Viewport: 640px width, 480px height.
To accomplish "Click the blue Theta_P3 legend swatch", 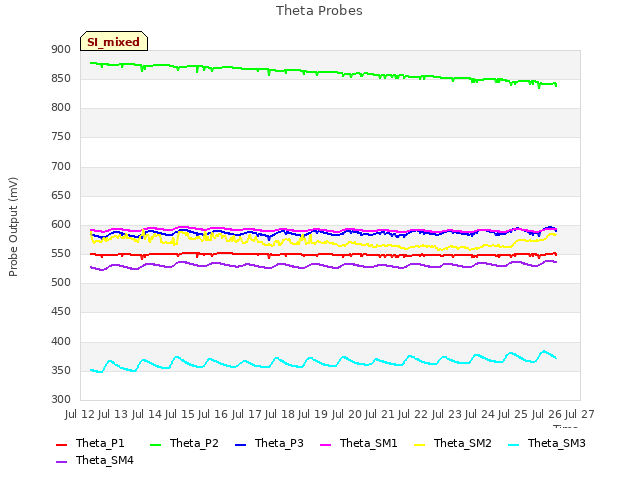I will click(x=241, y=444).
